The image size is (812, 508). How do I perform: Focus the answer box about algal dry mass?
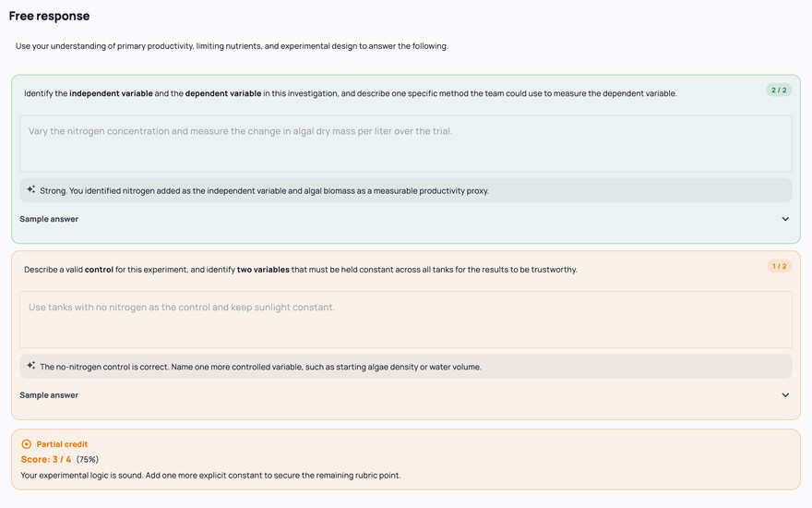pos(406,143)
